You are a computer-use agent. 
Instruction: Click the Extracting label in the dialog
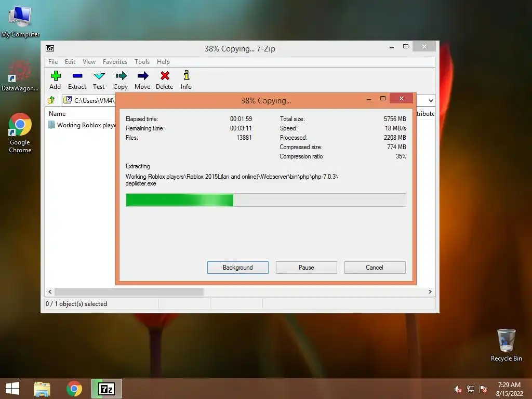click(x=137, y=166)
